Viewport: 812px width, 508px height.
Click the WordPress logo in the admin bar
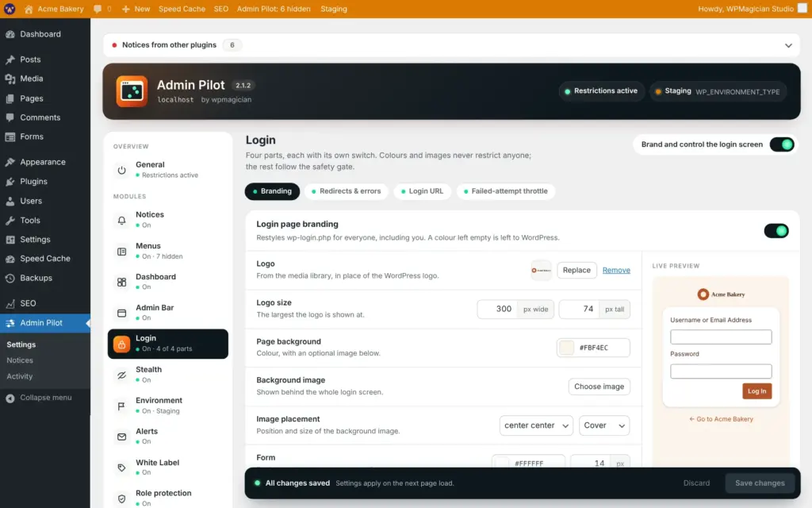[10, 9]
